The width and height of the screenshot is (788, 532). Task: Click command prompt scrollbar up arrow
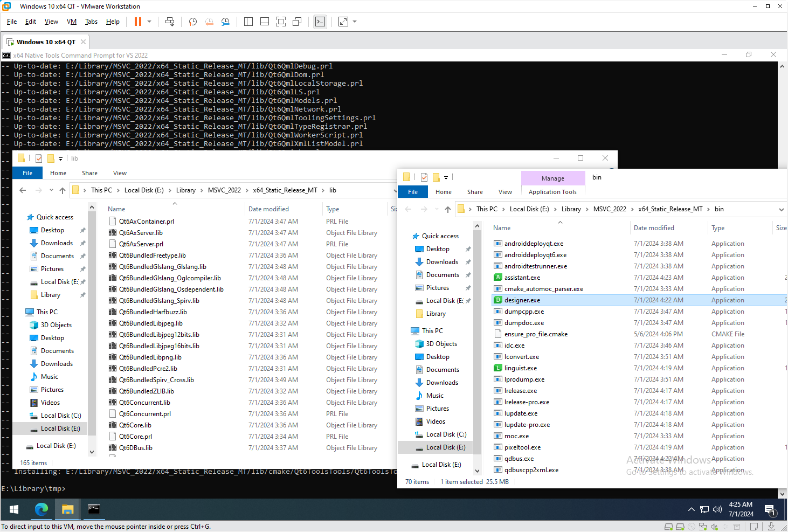tap(782, 66)
